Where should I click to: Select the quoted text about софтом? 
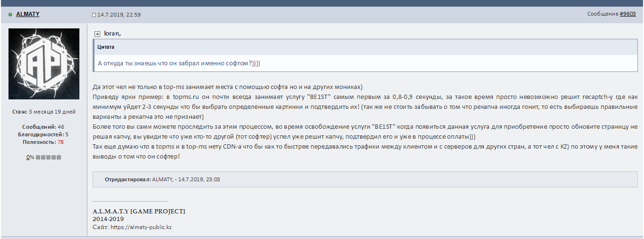pos(179,63)
